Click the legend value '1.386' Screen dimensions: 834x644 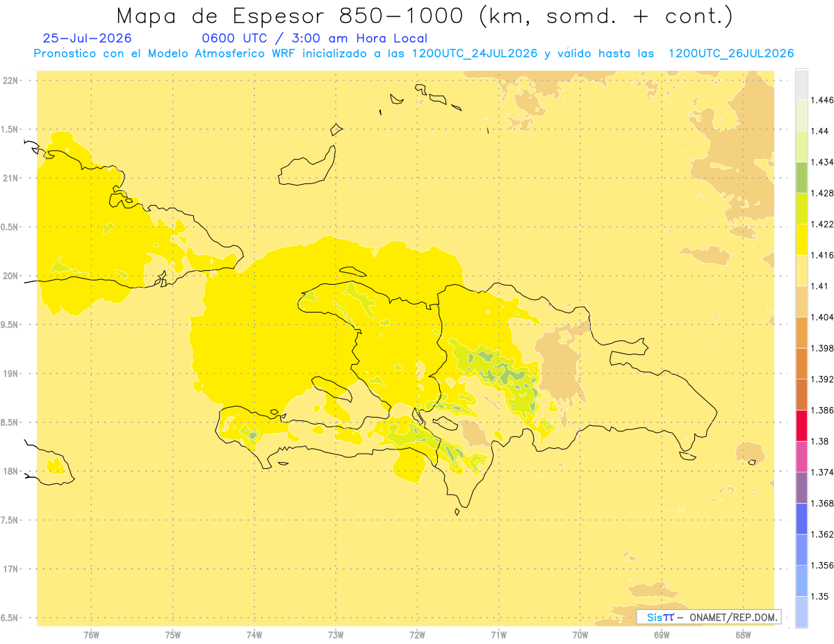(822, 411)
